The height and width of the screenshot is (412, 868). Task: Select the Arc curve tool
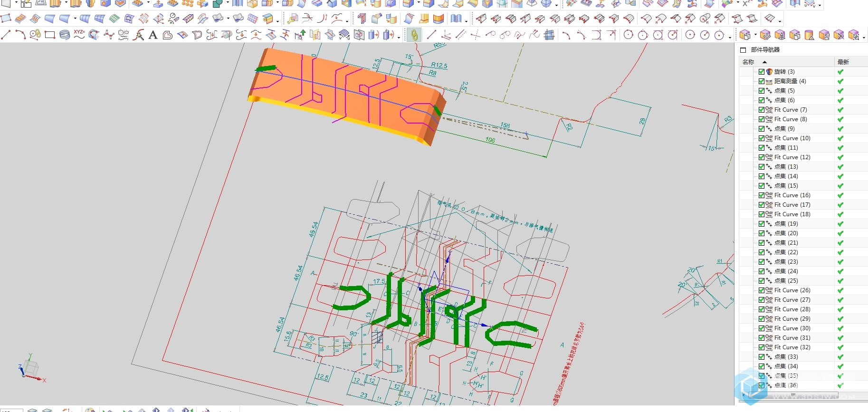[20, 35]
